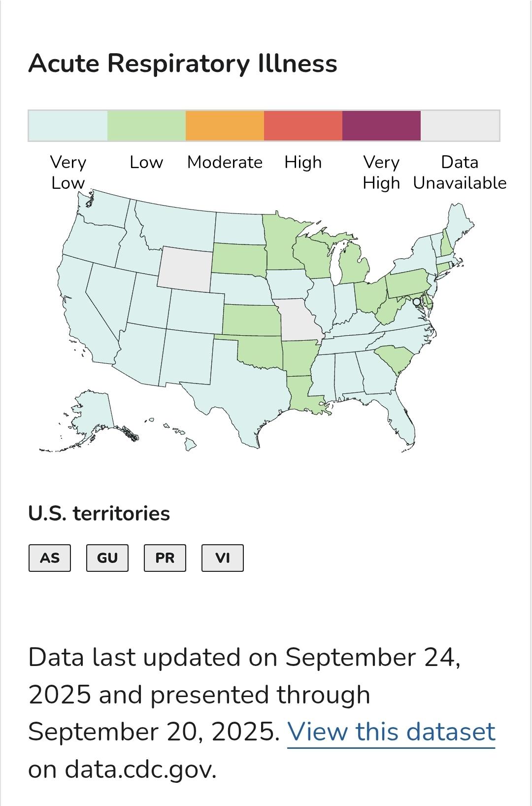Viewport: 532px width, 806px height.
Task: Click the District of Columbia circle marker
Action: (417, 302)
